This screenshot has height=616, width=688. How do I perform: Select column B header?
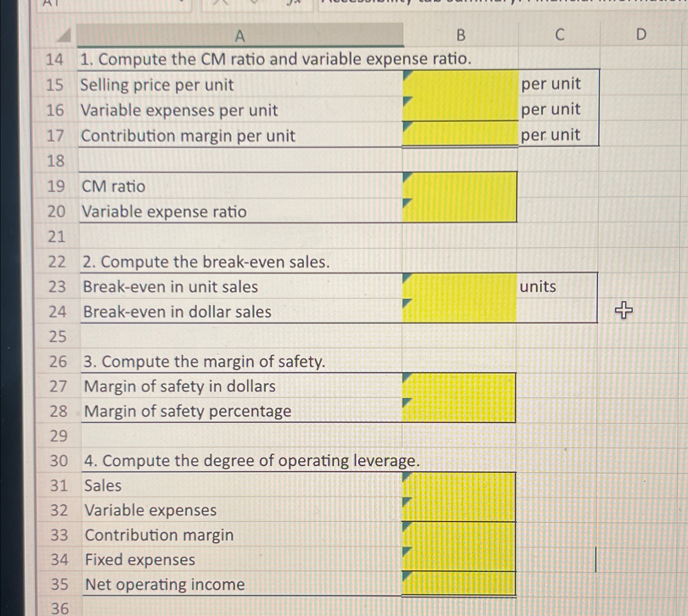click(x=461, y=36)
